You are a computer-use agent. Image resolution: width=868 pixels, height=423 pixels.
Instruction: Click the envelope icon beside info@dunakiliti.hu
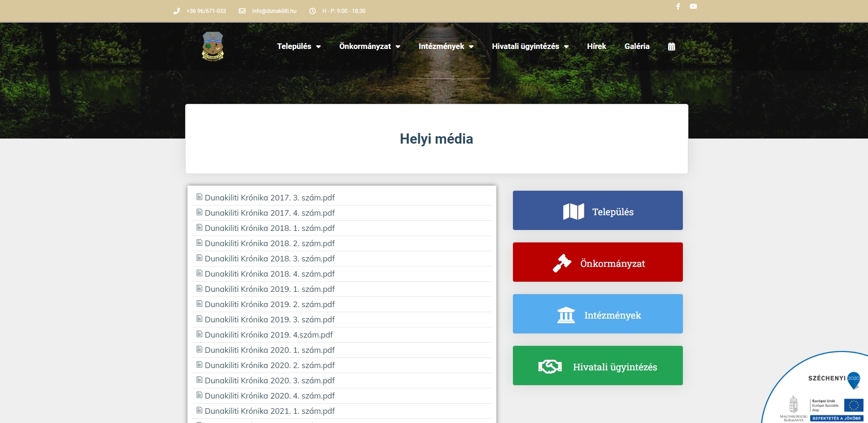tap(242, 11)
